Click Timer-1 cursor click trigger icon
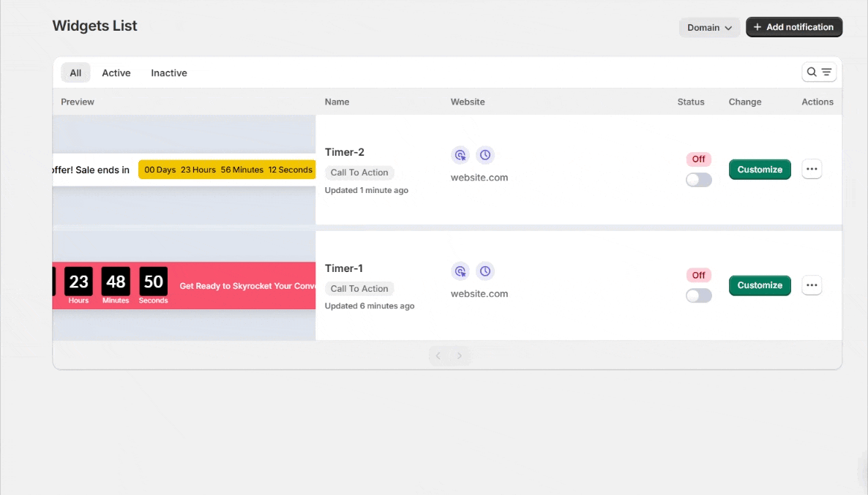 tap(460, 271)
